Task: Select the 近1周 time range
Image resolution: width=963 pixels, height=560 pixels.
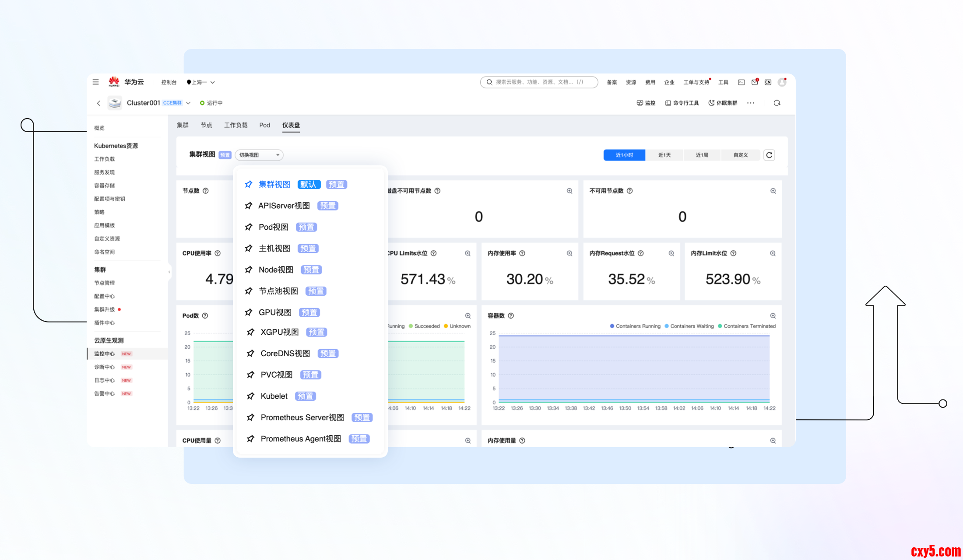Action: pos(702,155)
